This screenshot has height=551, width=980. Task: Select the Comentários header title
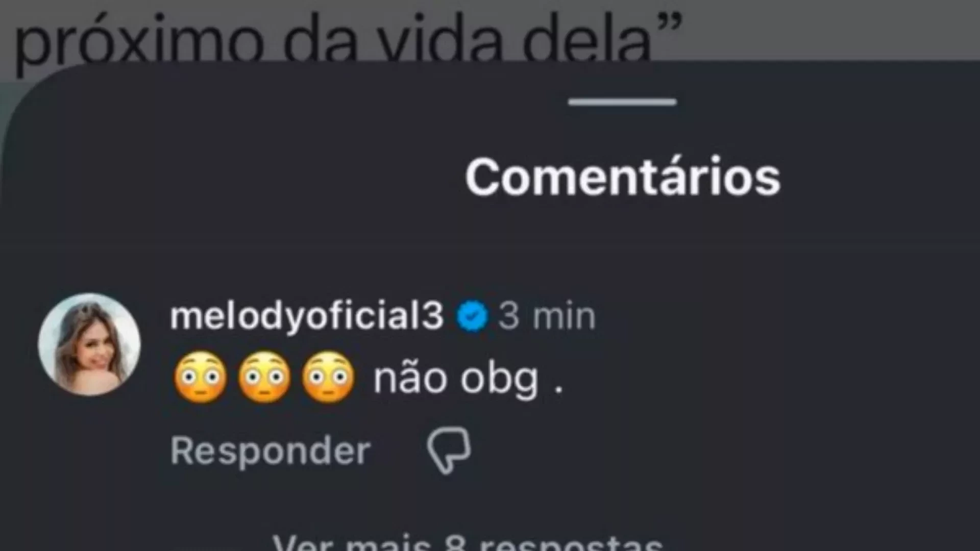(623, 177)
